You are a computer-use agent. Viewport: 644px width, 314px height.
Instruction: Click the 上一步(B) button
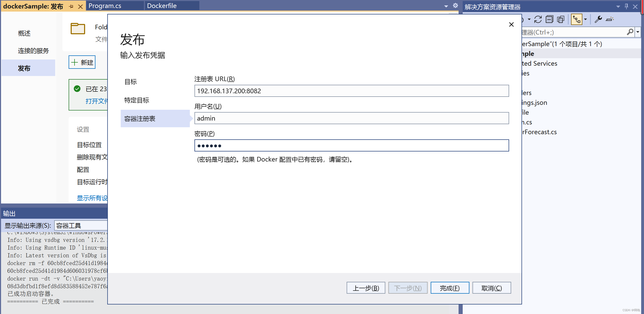pos(366,288)
